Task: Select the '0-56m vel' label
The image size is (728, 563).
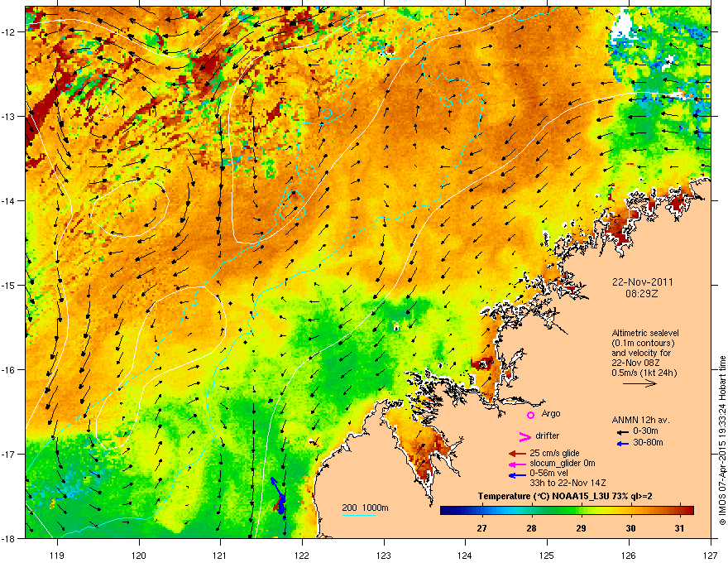Action: 548,473
